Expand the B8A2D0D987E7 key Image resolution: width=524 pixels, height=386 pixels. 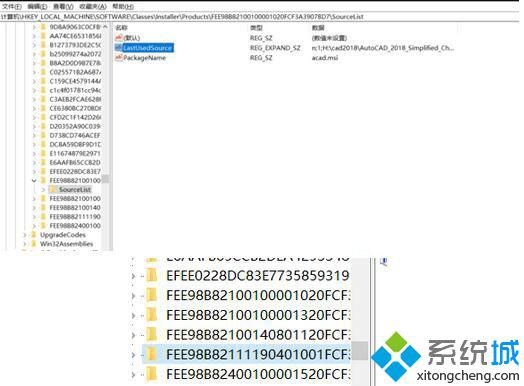(34, 63)
